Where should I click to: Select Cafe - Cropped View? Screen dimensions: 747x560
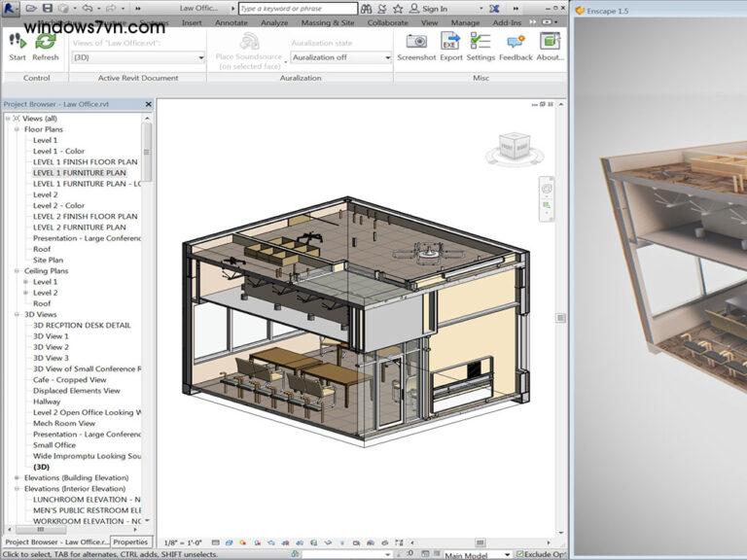tap(70, 379)
